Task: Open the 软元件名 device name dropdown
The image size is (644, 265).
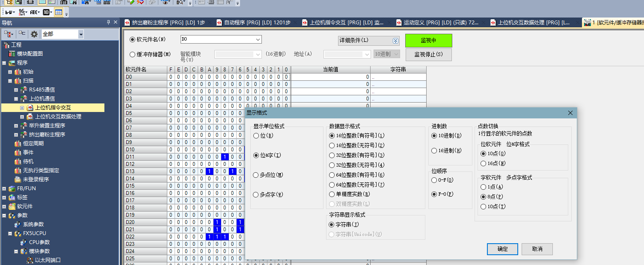Action: (x=258, y=39)
